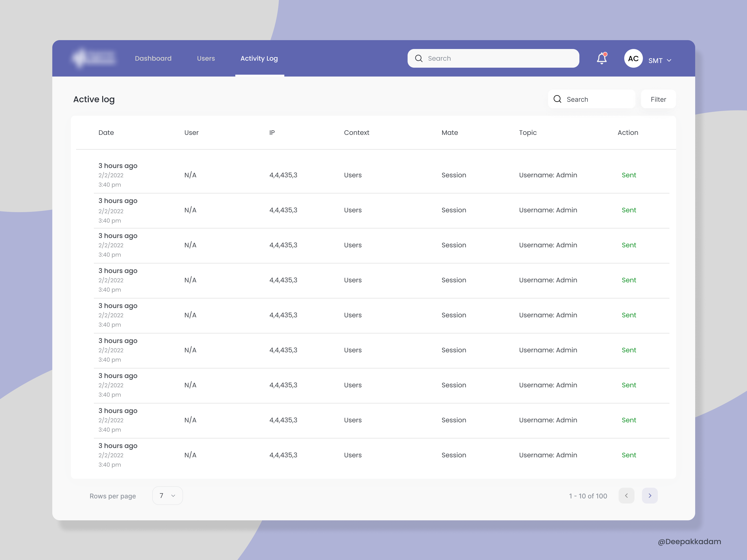The height and width of the screenshot is (560, 747).
Task: Open the Dashboard tab
Action: coord(153,58)
